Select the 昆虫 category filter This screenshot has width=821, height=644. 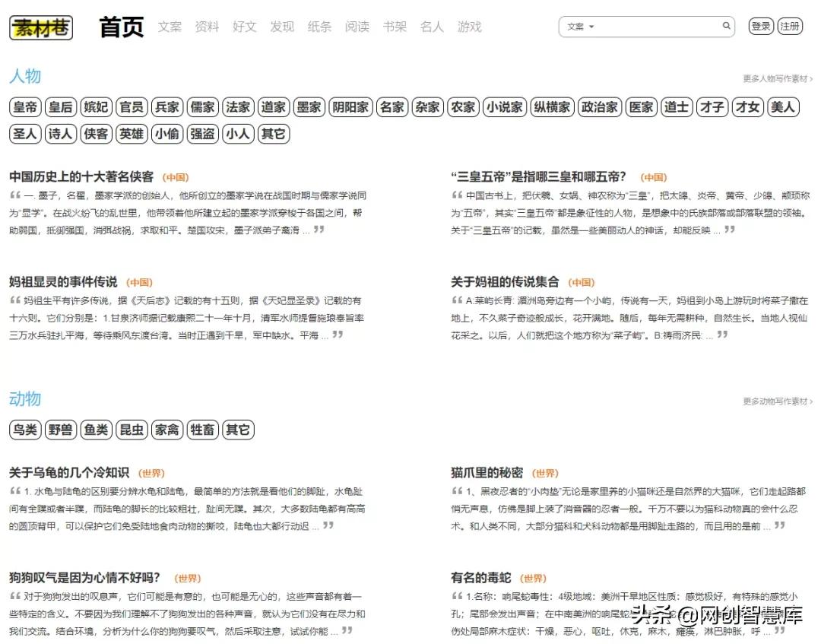point(132,429)
